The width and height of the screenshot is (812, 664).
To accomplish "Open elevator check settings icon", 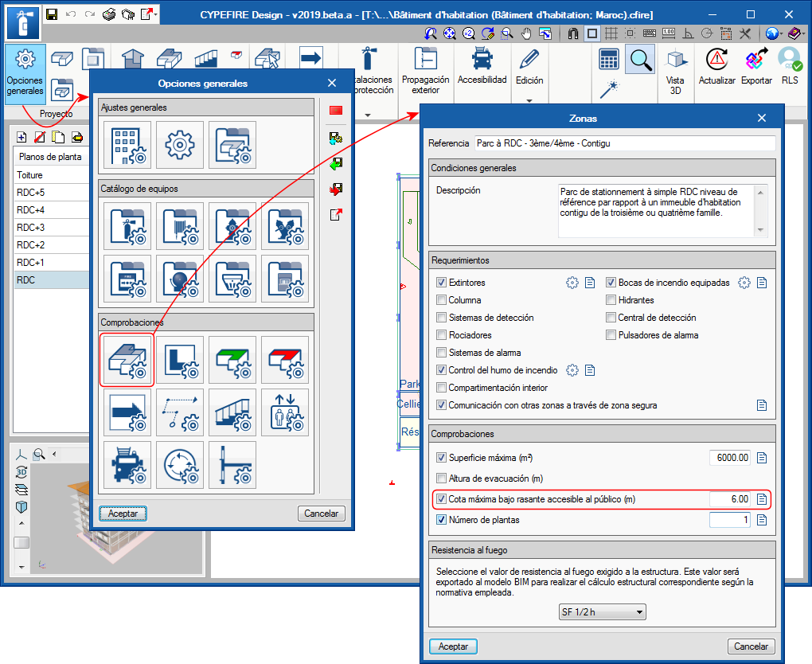I will pyautogui.click(x=285, y=412).
